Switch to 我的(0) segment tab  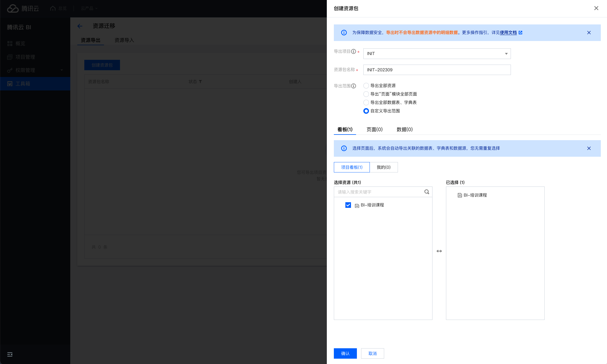(x=384, y=167)
